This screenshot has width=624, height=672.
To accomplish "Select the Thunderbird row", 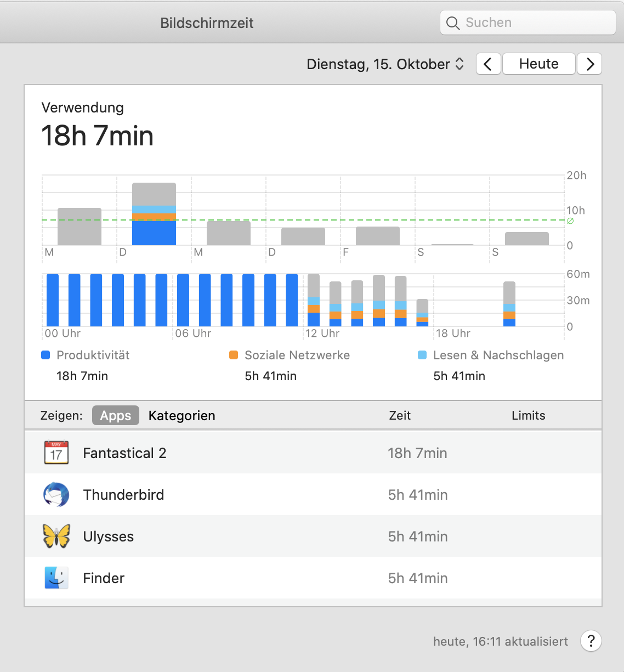I will click(313, 495).
